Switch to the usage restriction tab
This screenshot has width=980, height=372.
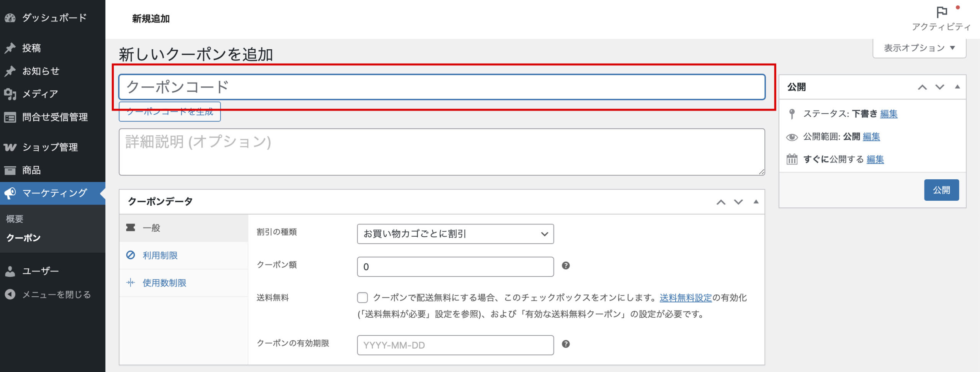click(160, 255)
